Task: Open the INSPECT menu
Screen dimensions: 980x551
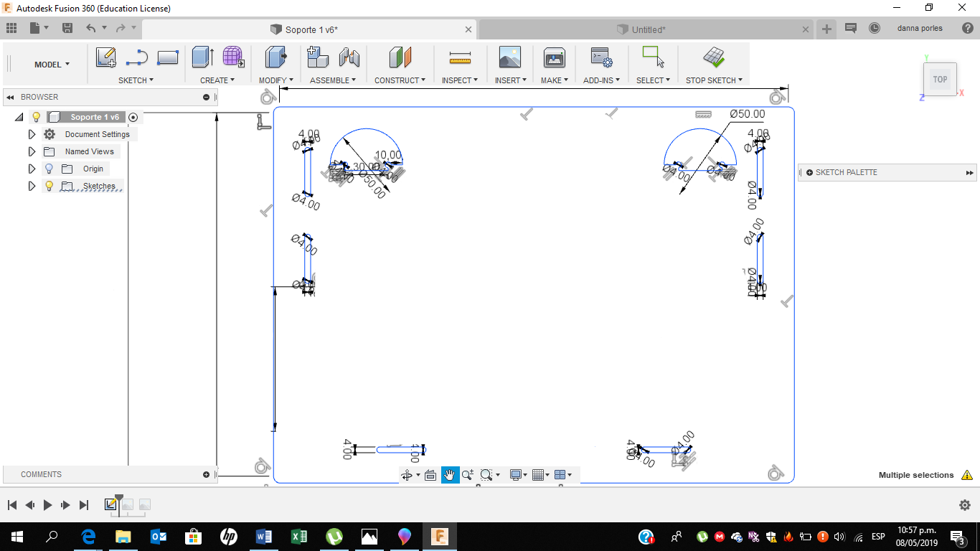Action: coord(460,80)
